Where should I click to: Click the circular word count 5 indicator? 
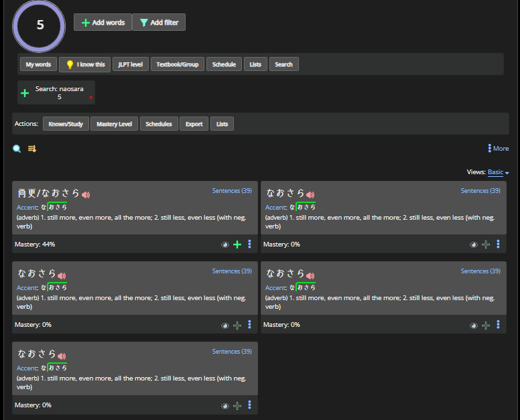coord(40,25)
